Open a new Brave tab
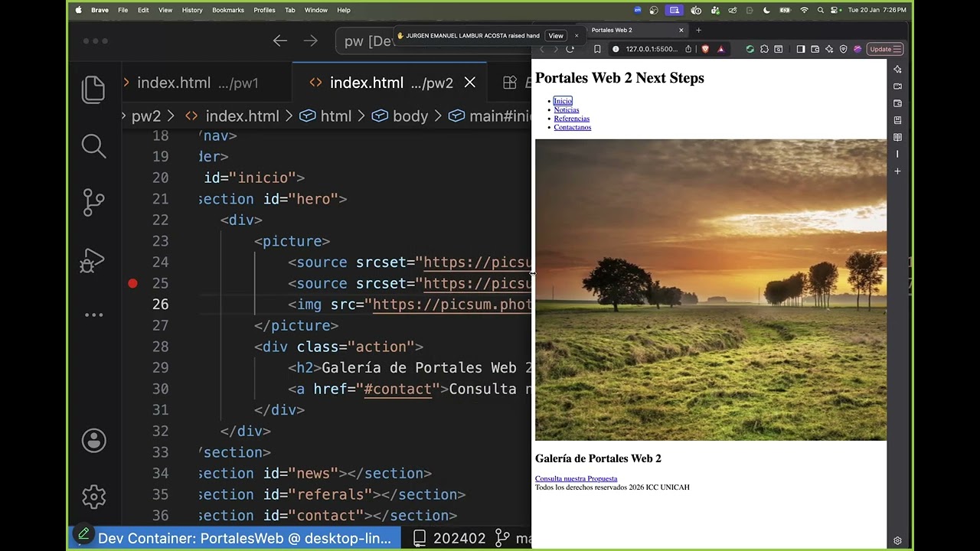 698,30
